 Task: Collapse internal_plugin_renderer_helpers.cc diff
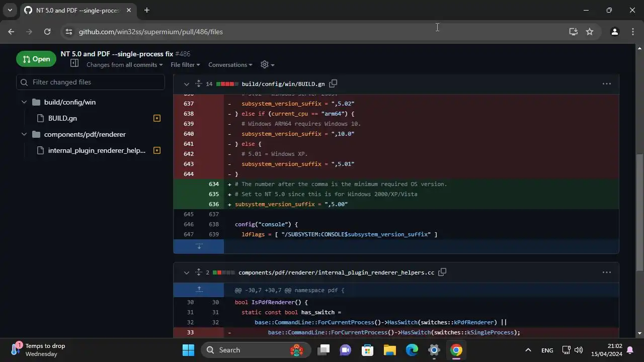(186, 273)
